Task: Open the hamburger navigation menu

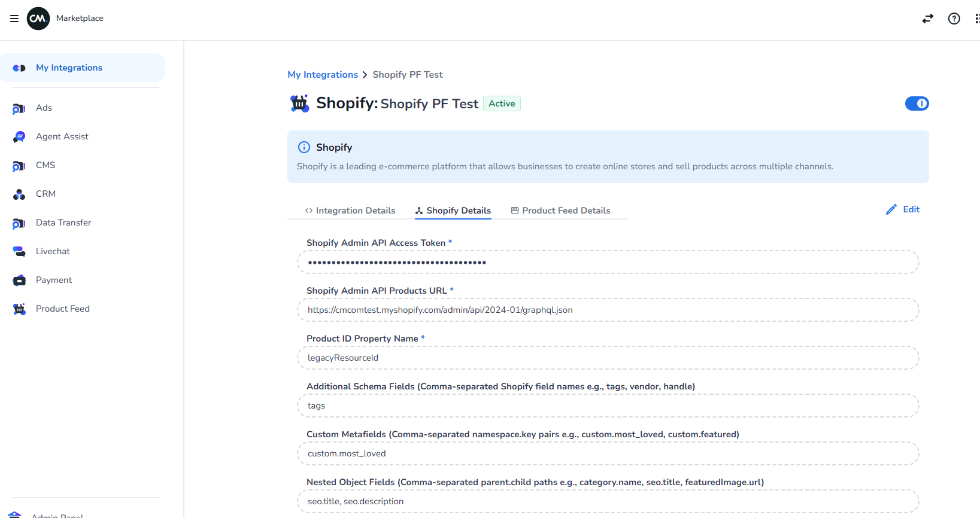Action: [14, 19]
